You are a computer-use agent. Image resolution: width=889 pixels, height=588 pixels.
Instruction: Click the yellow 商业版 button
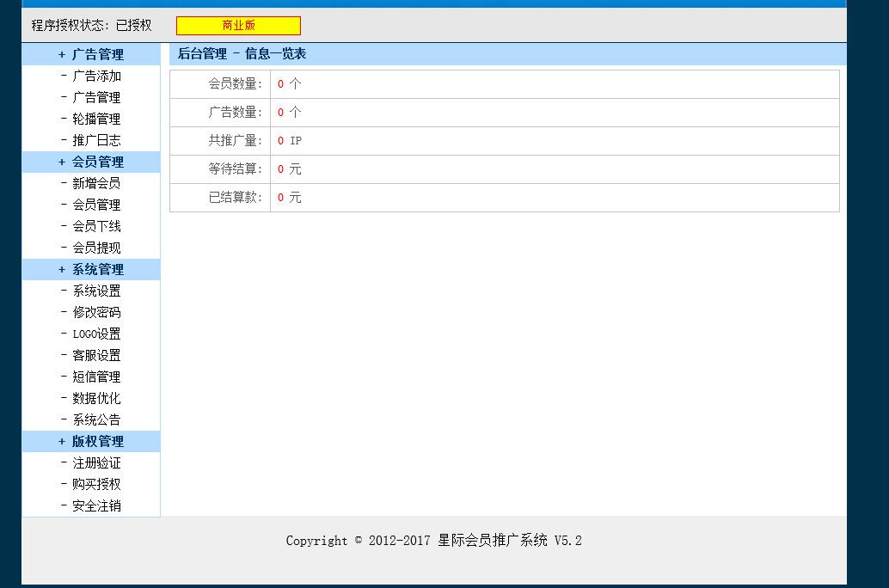(238, 25)
